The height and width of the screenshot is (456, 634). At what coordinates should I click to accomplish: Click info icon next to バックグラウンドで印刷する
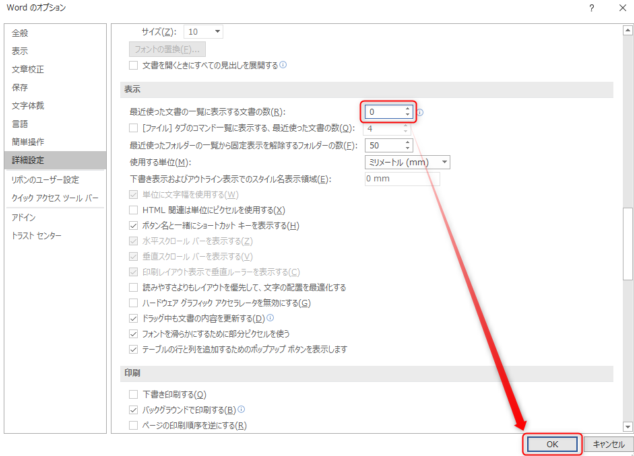(x=241, y=410)
